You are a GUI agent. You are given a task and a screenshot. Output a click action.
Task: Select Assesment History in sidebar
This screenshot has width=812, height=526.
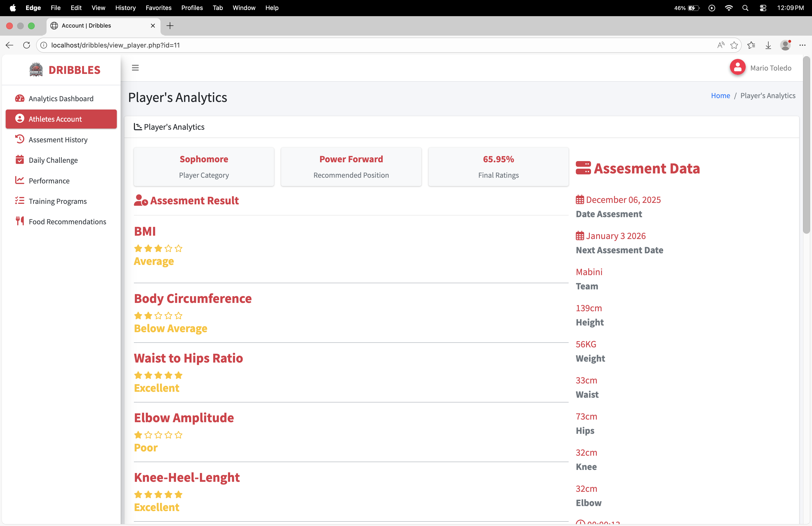tap(58, 140)
